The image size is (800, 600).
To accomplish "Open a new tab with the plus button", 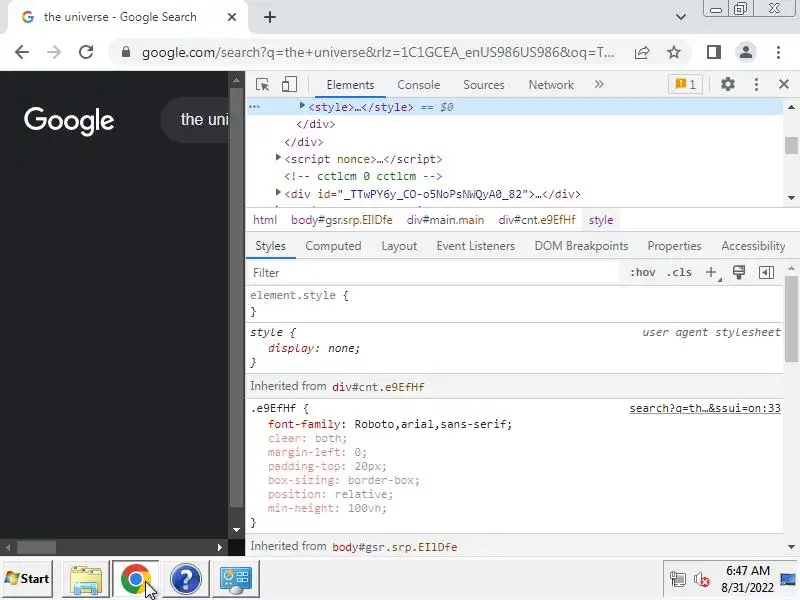I will [270, 17].
